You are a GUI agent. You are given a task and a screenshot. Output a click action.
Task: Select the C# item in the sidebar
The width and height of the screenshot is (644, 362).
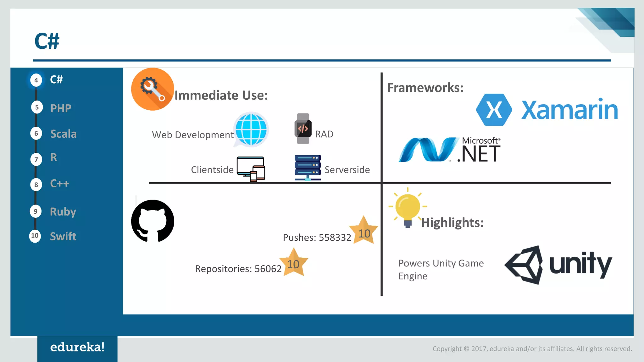point(56,80)
